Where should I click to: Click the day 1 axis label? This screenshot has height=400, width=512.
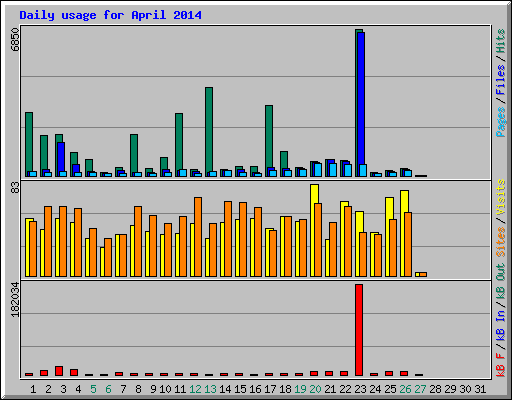[33, 389]
